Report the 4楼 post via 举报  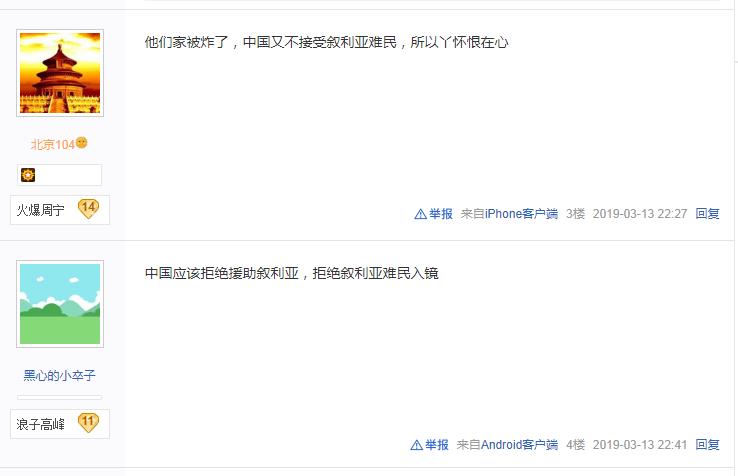(436, 444)
